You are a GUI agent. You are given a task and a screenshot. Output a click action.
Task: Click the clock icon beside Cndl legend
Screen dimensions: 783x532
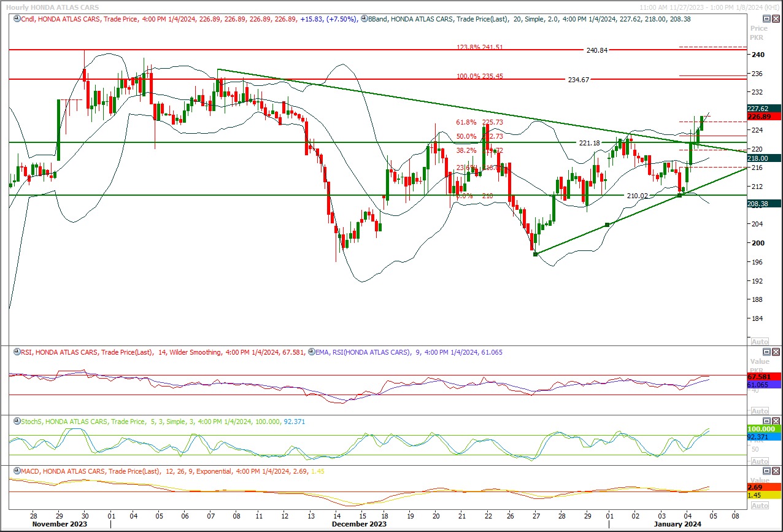pyautogui.click(x=15, y=19)
